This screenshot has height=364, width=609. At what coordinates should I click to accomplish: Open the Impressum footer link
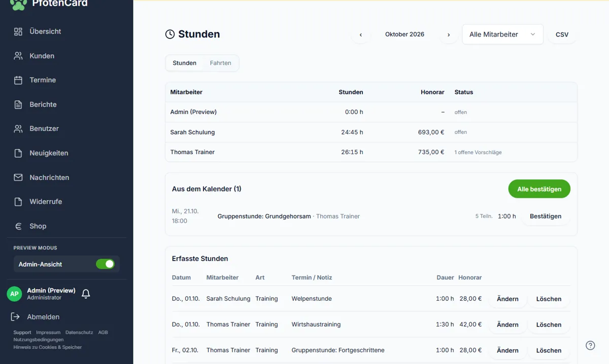48,333
